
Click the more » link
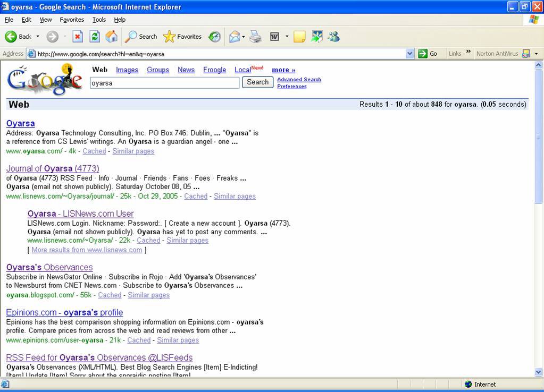283,70
